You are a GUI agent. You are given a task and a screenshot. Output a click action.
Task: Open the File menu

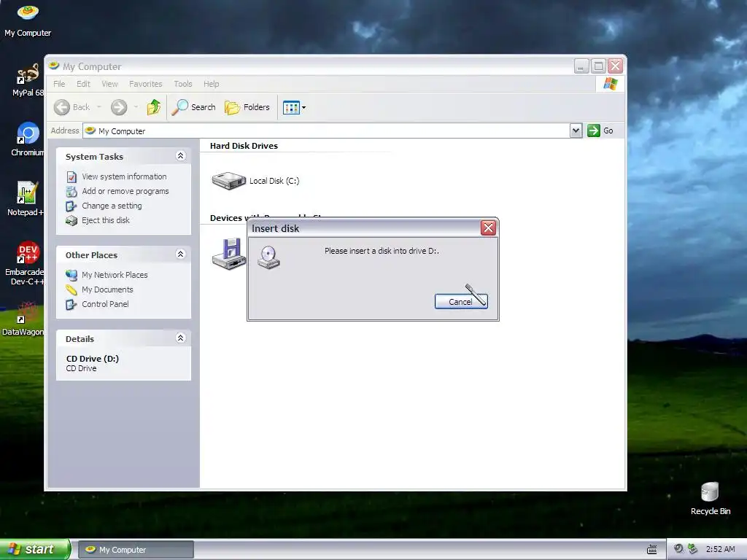pyautogui.click(x=59, y=84)
